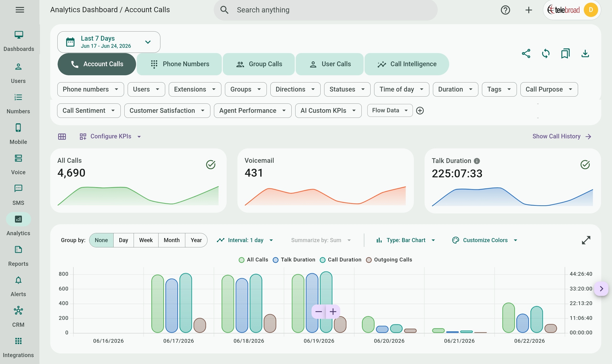
Task: Expand the Directions filter dropdown
Action: point(295,89)
